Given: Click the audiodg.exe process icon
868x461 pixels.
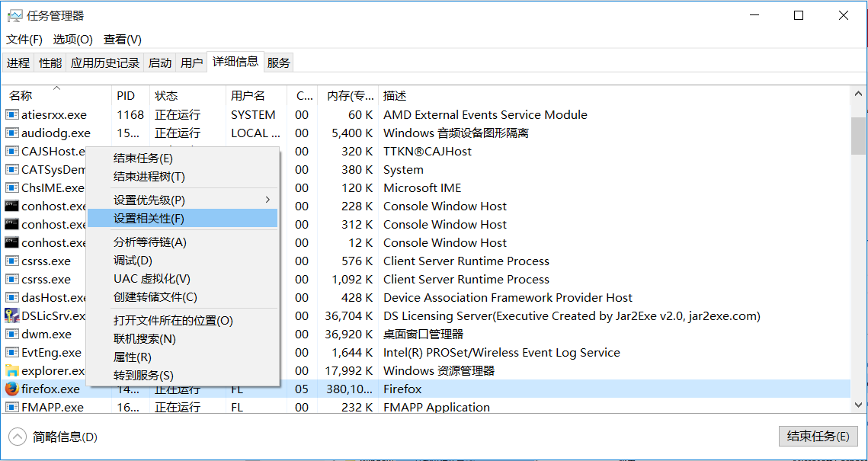Looking at the screenshot, I should click(11, 133).
